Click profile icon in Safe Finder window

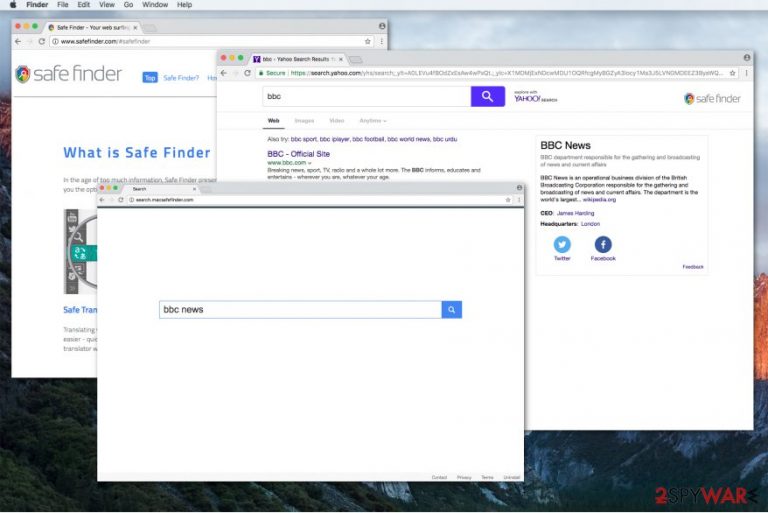(382, 26)
